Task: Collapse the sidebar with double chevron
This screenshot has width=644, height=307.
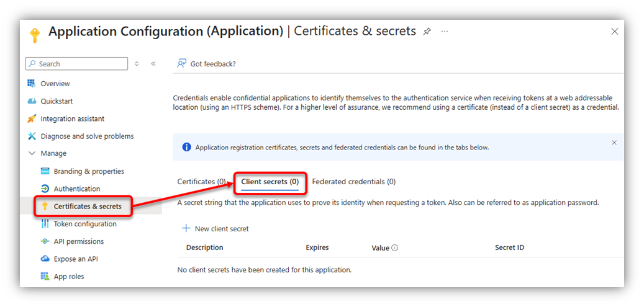Action: coord(153,64)
